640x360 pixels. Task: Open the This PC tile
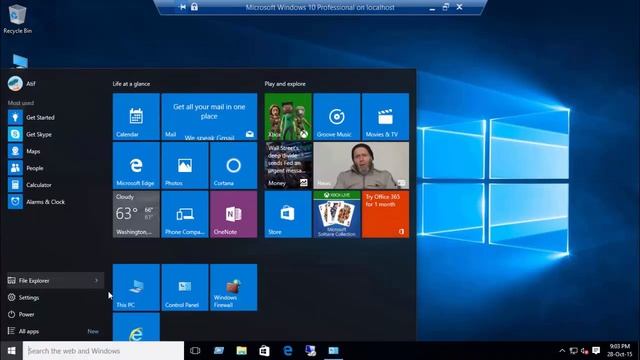(x=136, y=287)
